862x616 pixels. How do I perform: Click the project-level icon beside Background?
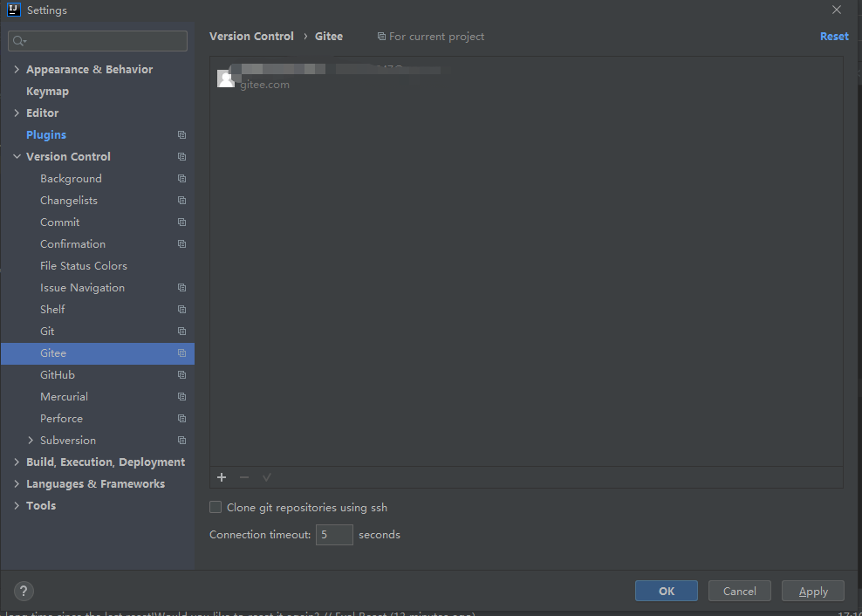pyautogui.click(x=182, y=179)
